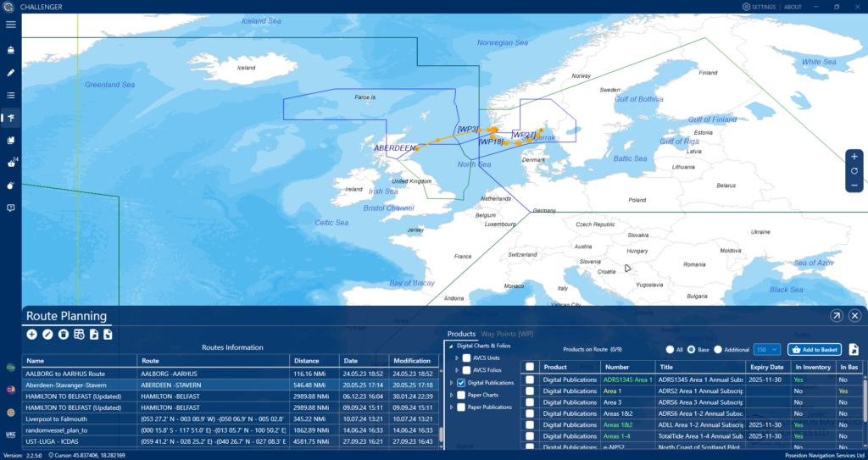868x460 pixels.
Task: Pop out the Route Planning panel
Action: pyautogui.click(x=837, y=315)
